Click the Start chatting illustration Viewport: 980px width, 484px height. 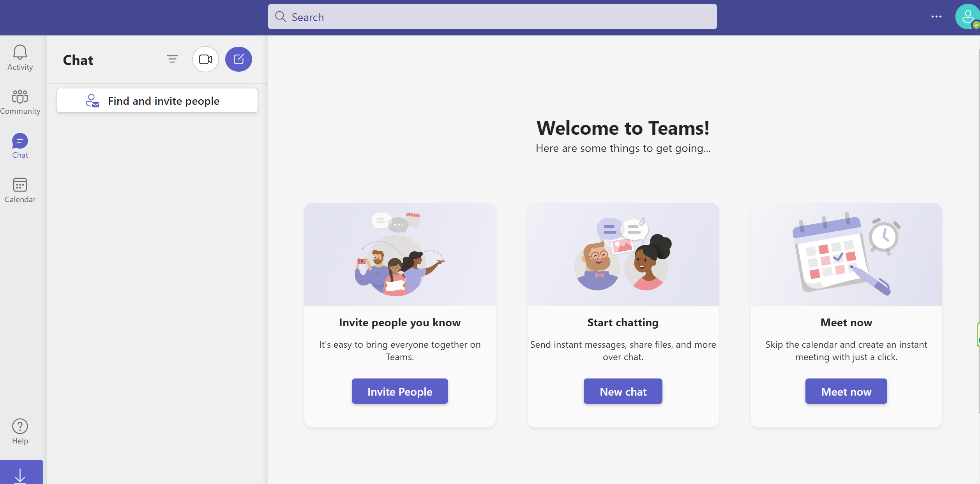pyautogui.click(x=623, y=255)
